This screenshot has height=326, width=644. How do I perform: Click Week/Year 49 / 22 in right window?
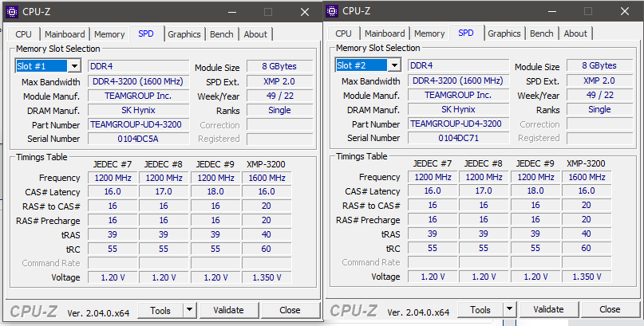tap(599, 95)
